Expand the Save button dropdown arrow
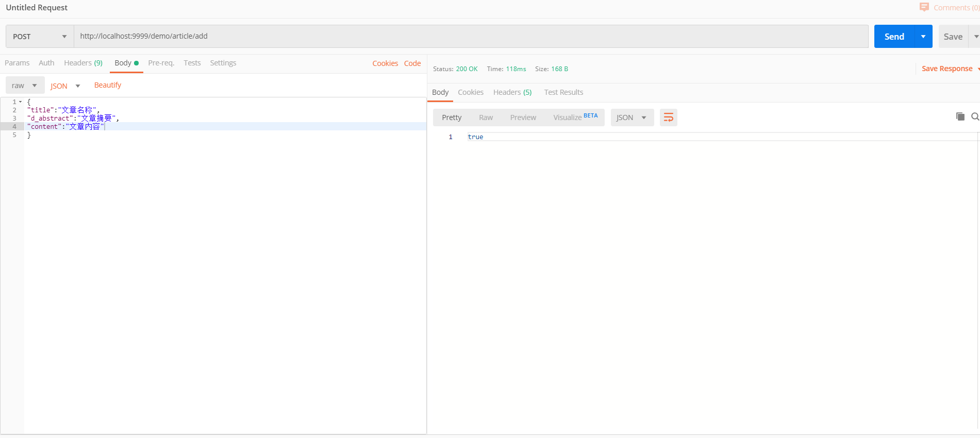This screenshot has height=438, width=980. [x=976, y=37]
